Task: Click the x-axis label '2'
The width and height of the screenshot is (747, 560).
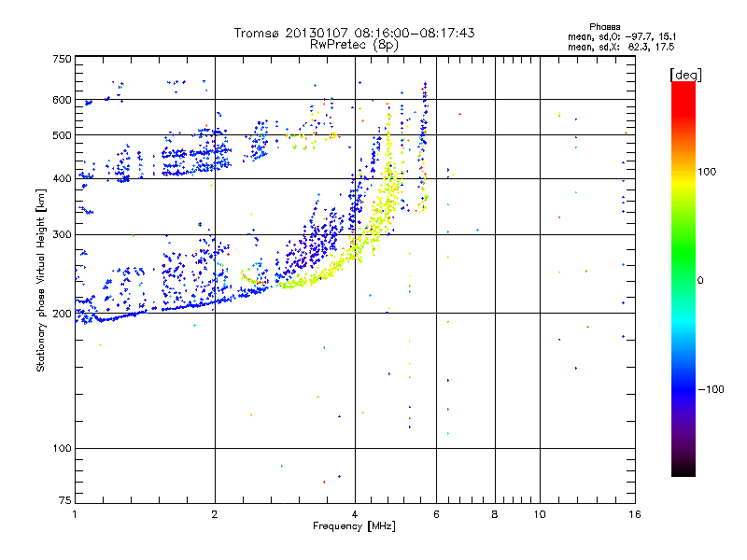Action: 215,514
